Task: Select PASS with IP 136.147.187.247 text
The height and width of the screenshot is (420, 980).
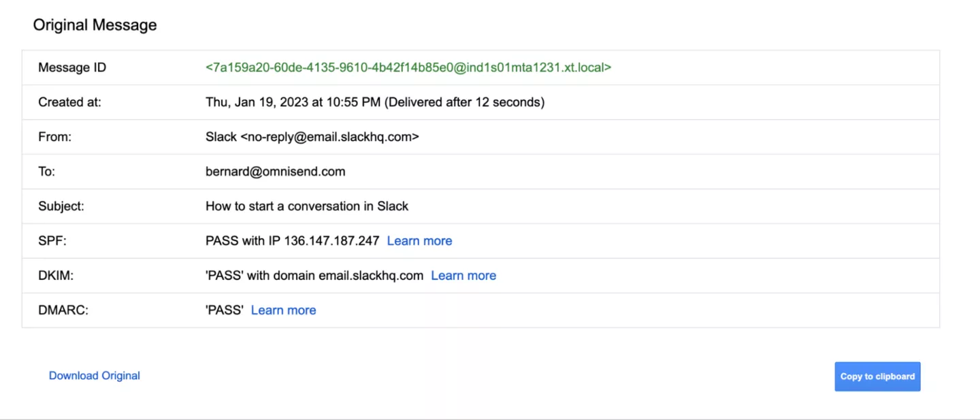Action: 293,241
